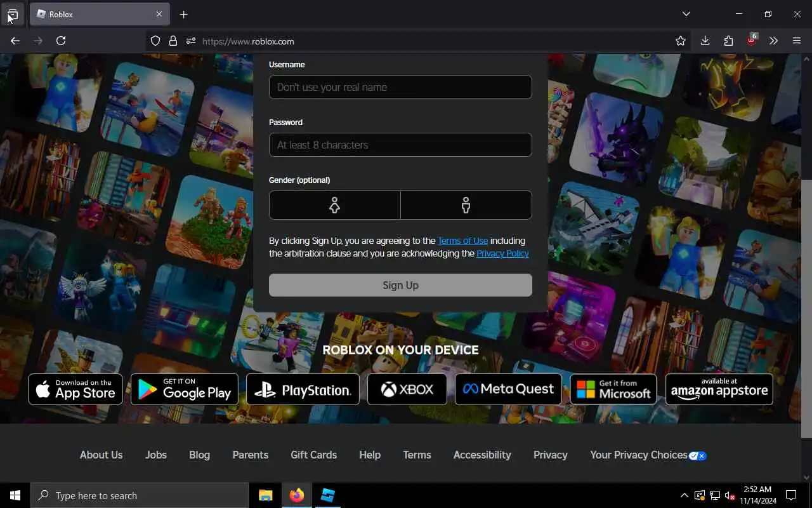Viewport: 812px width, 508px height.
Task: Open the Amazon Appstore badge
Action: [x=719, y=389]
